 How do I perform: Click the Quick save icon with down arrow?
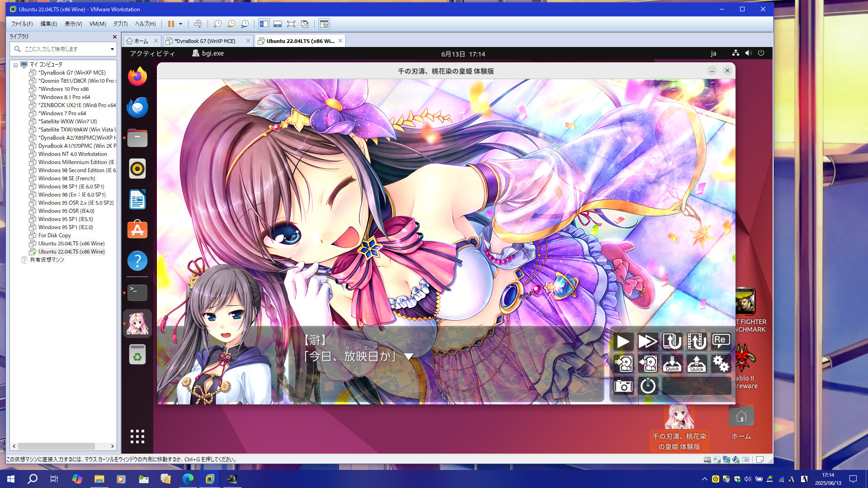coord(672,363)
